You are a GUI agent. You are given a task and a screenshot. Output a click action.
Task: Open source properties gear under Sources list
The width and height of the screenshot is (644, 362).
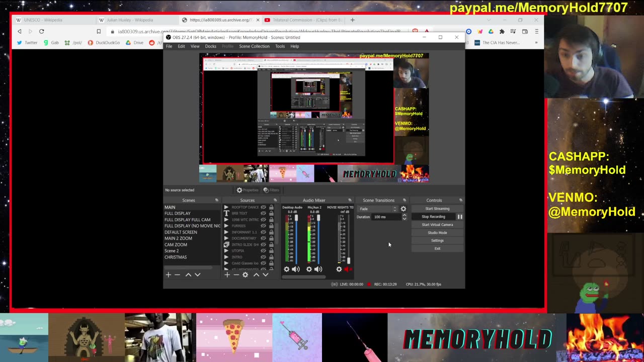point(245,275)
